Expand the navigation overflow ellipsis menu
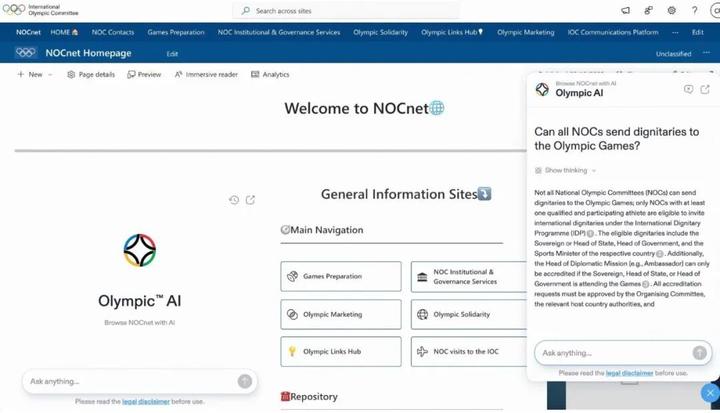Image resolution: width=720 pixels, height=413 pixels. click(x=676, y=32)
